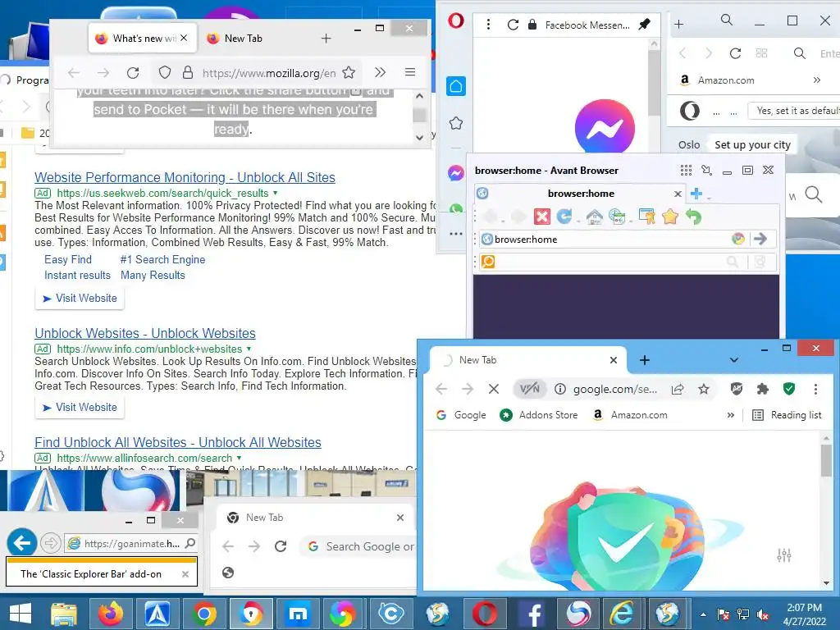Click Set up your city in Opera

tap(752, 144)
